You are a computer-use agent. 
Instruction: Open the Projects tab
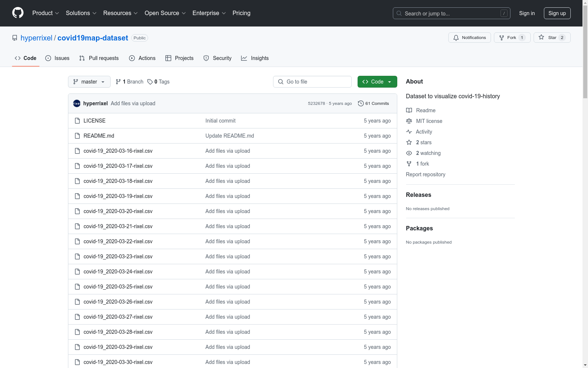pyautogui.click(x=179, y=58)
